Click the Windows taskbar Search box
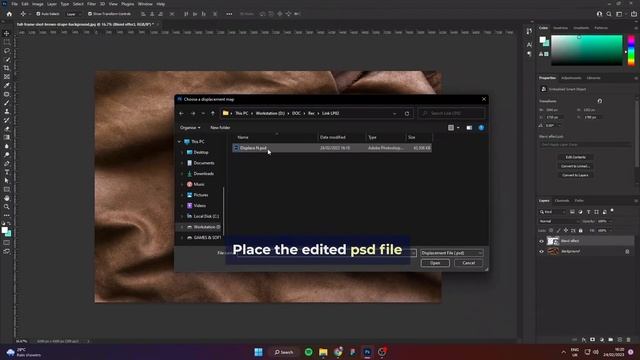Viewport: 640px width, 360px height. (x=284, y=352)
